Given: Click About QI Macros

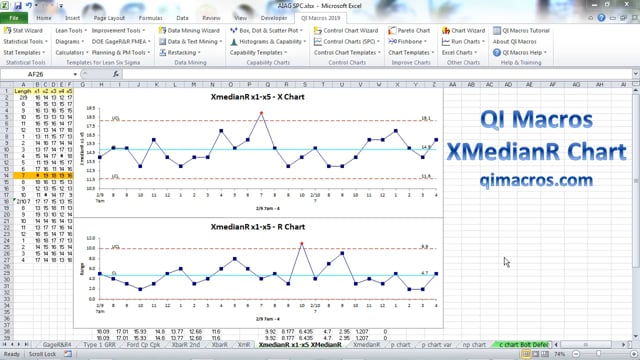Looking at the screenshot, I should pos(514,42).
